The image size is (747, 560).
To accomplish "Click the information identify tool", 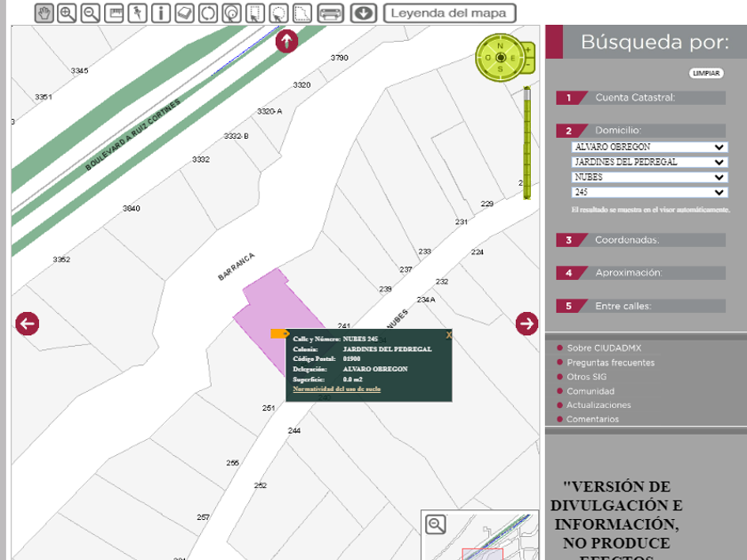I will click(160, 13).
